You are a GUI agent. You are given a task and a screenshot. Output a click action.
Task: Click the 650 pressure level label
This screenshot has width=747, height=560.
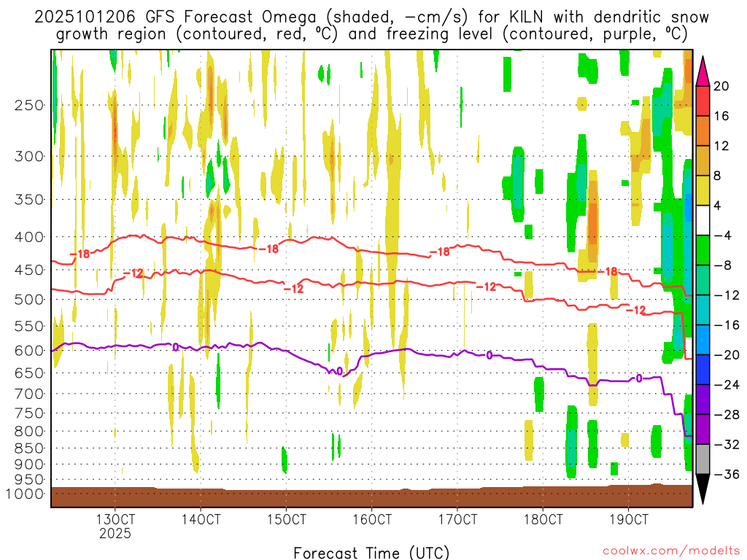pos(29,373)
